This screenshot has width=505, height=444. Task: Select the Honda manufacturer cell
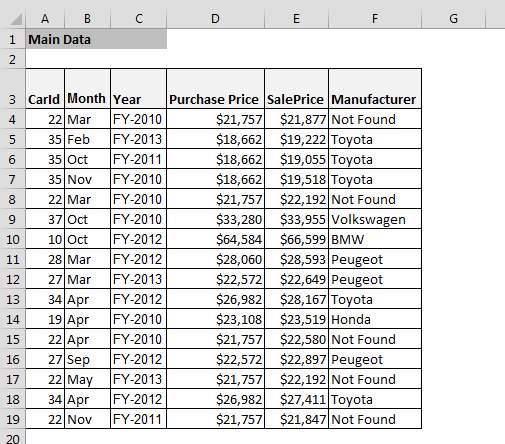coord(375,319)
